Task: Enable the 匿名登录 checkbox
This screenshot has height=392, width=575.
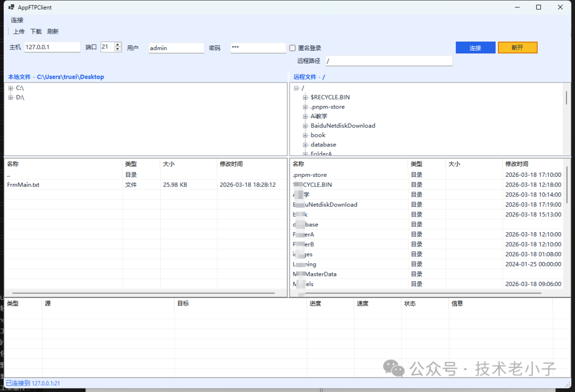Action: (x=292, y=48)
